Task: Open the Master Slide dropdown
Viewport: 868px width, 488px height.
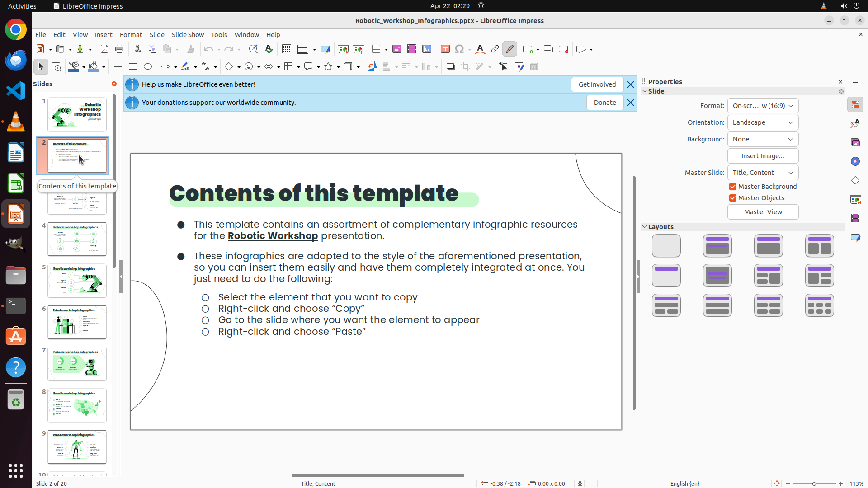Action: tap(763, 173)
